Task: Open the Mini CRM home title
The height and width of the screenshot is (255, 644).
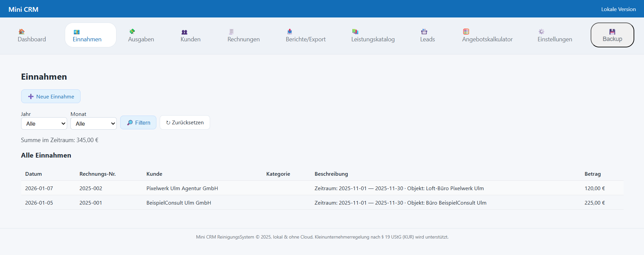Action: [23, 9]
